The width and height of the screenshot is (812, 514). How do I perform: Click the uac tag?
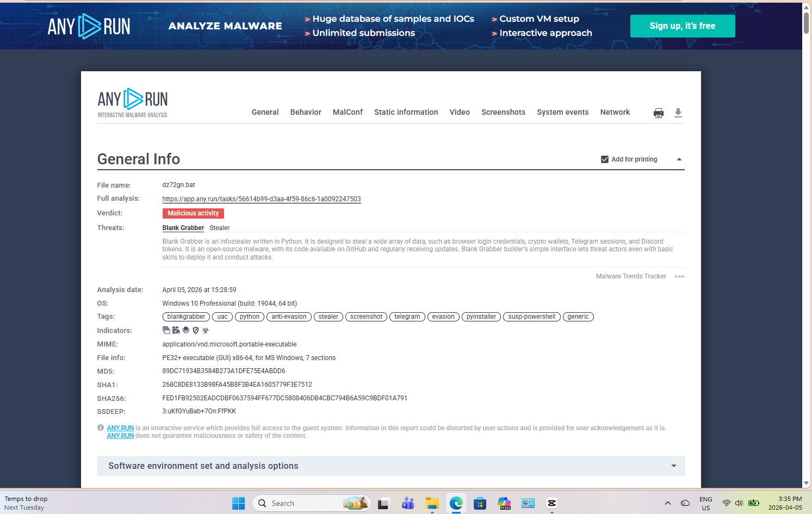pos(222,317)
